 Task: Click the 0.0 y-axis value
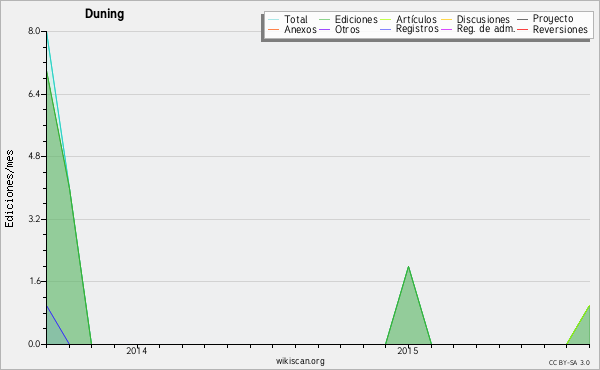(x=34, y=344)
